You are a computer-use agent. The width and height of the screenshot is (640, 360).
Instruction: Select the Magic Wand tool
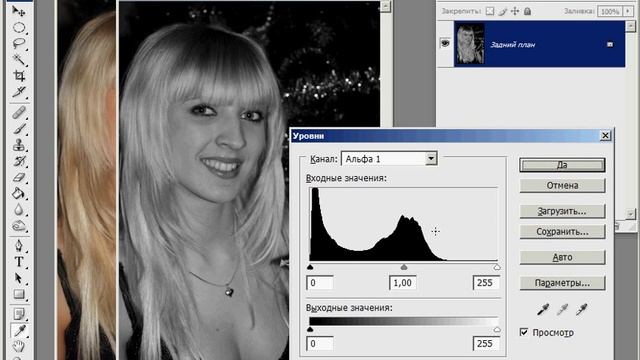click(x=19, y=60)
